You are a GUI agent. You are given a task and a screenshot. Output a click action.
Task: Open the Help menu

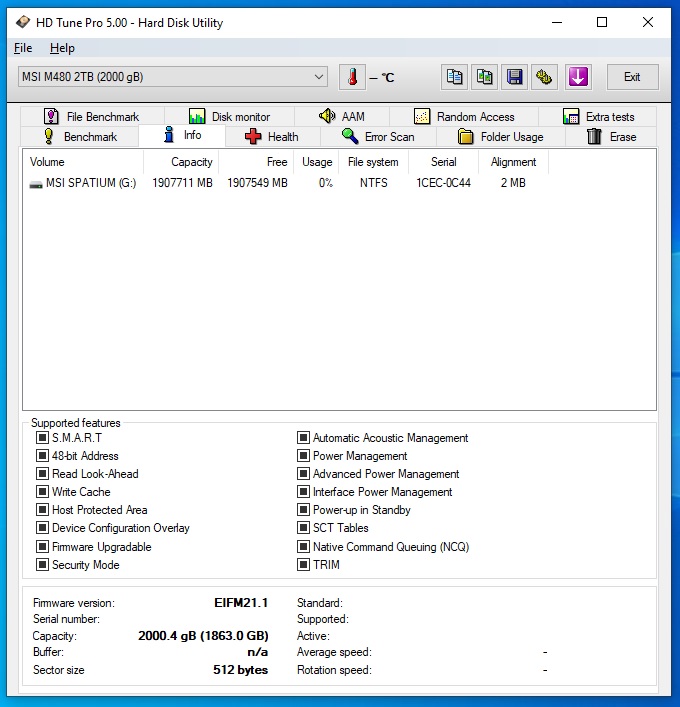coord(62,48)
